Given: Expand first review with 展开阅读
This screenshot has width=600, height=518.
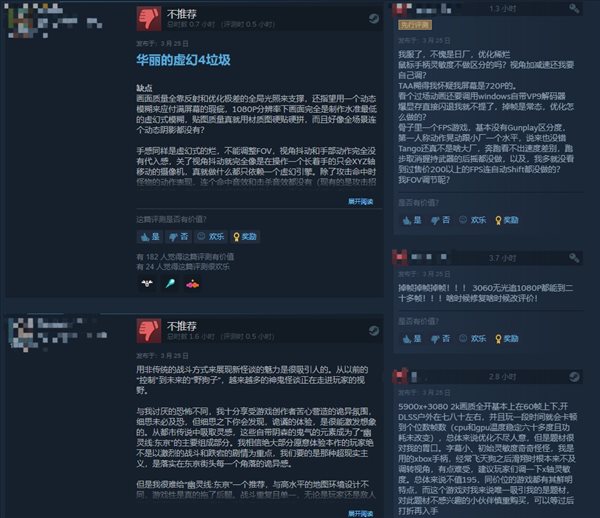Looking at the screenshot, I should [360, 202].
